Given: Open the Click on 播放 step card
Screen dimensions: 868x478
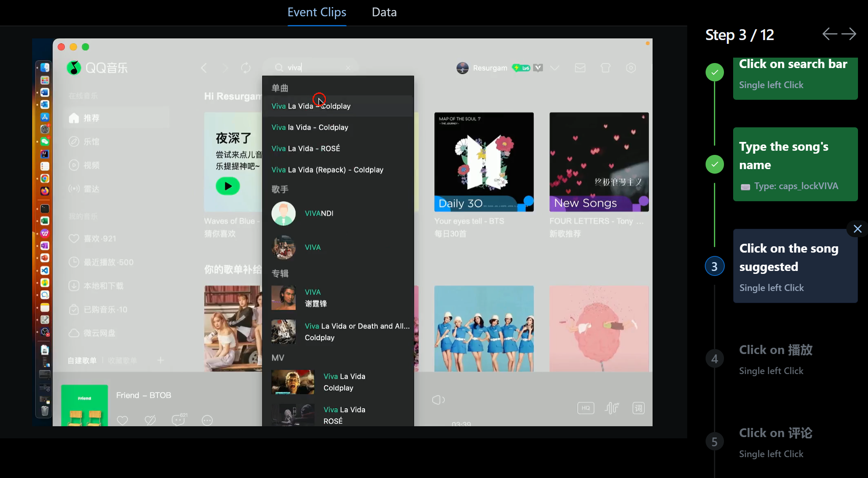Looking at the screenshot, I should 795,359.
